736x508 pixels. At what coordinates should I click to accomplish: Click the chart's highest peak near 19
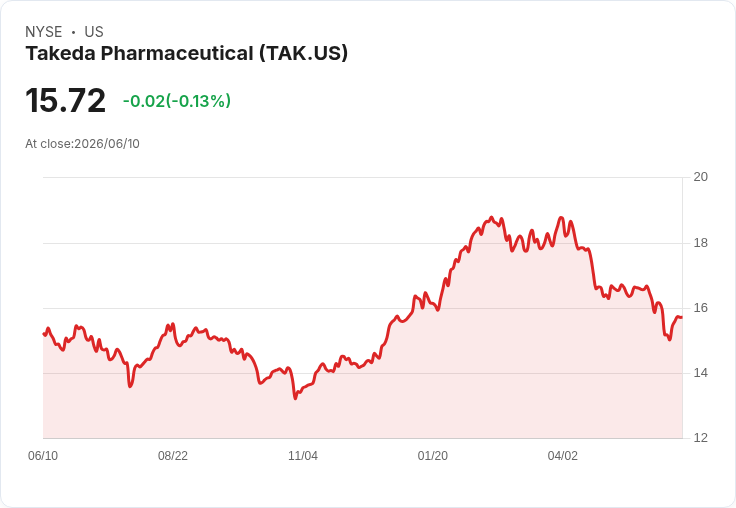click(x=491, y=217)
